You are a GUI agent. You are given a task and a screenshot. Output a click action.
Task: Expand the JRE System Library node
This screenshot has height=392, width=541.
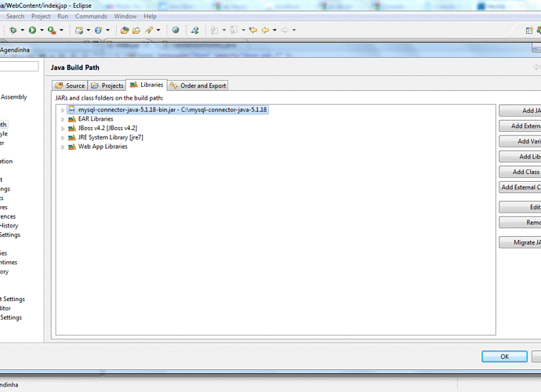click(63, 138)
